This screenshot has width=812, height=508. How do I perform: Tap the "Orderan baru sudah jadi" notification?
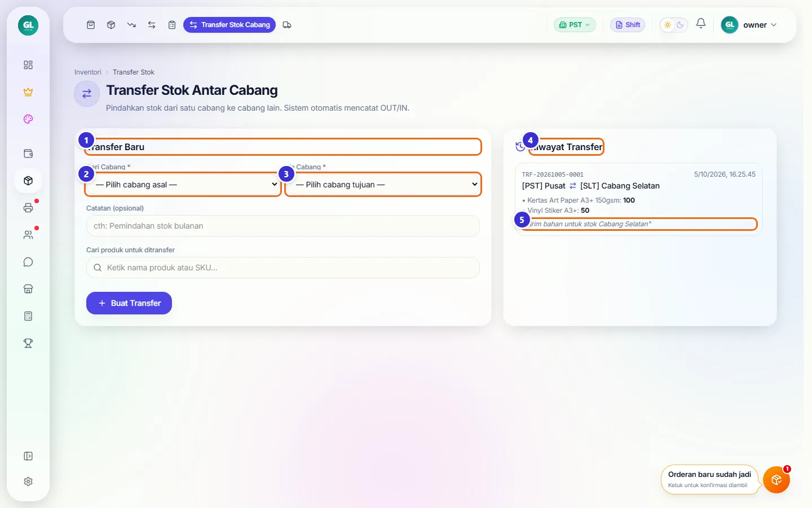point(709,479)
